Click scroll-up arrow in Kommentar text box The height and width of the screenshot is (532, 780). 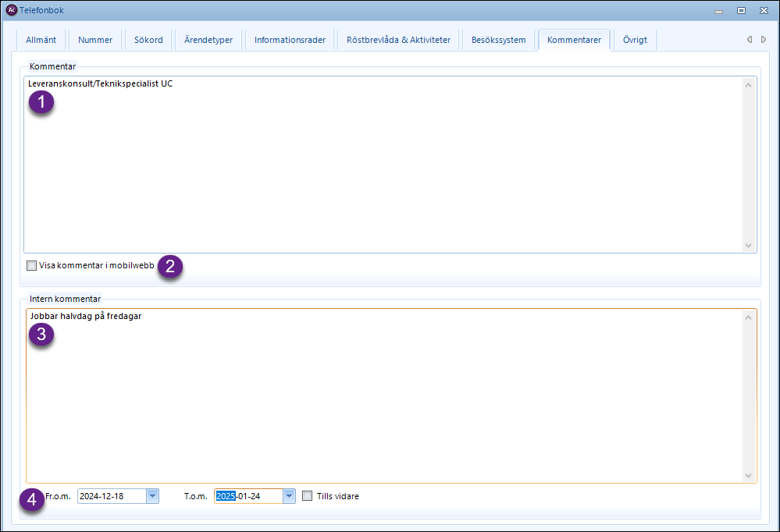pos(748,85)
